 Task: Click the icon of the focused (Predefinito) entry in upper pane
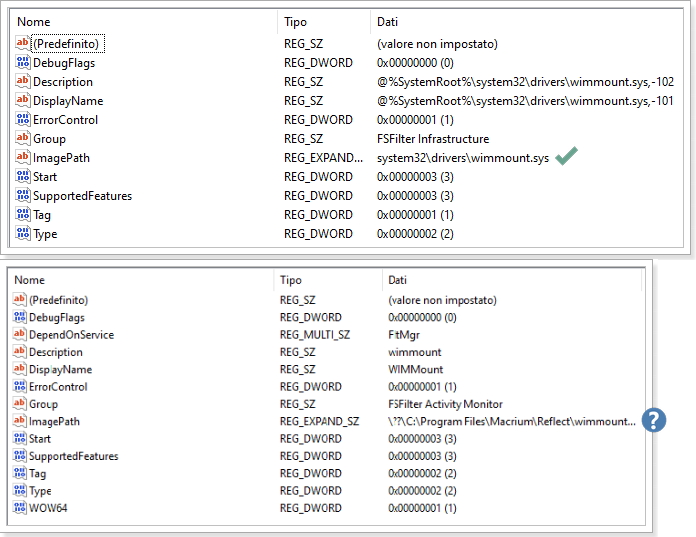tap(23, 43)
